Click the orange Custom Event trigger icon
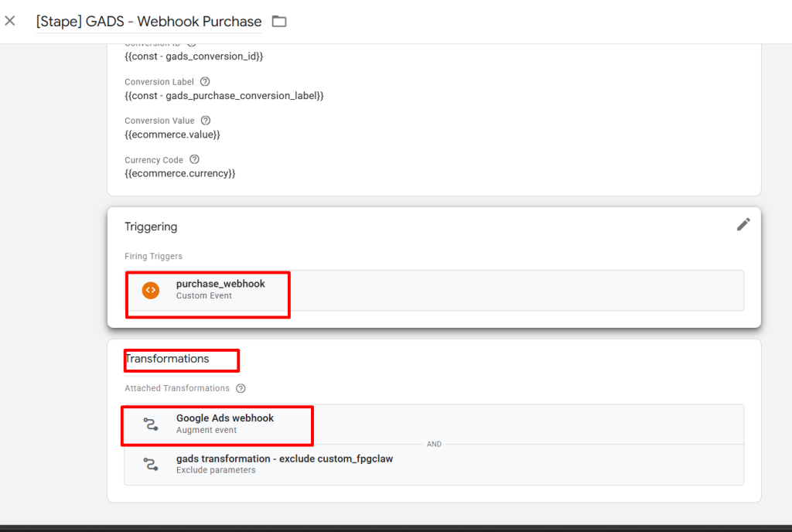Image resolution: width=792 pixels, height=532 pixels. 151,290
